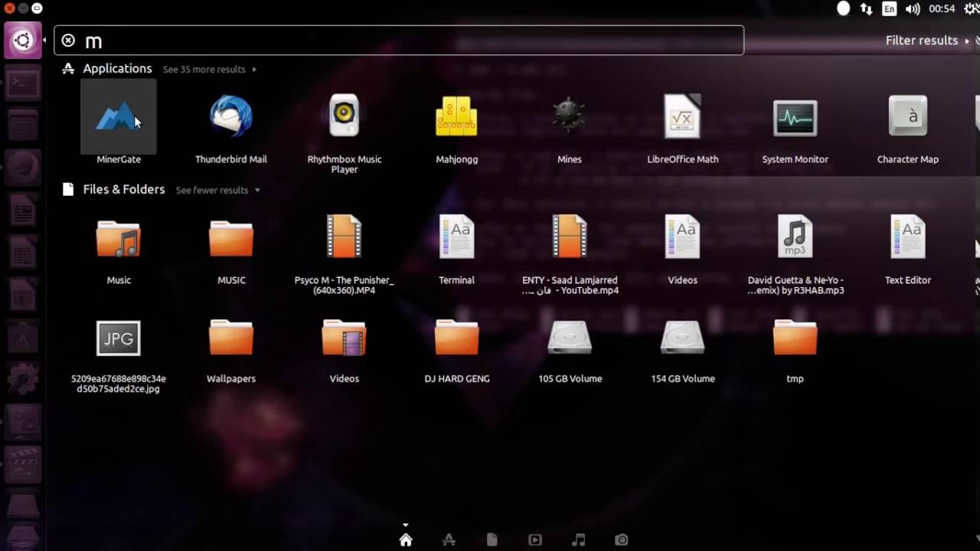Open the Videos folder with filmstrip
The height and width of the screenshot is (551, 980).
(x=344, y=339)
